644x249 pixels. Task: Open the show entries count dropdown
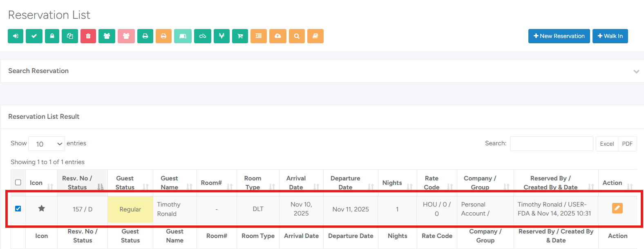pyautogui.click(x=47, y=144)
